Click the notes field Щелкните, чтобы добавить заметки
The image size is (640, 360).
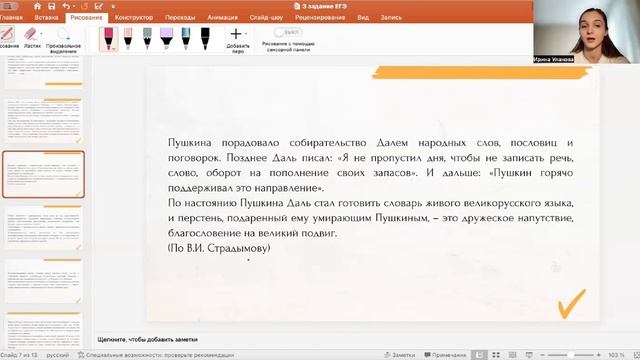point(147,339)
